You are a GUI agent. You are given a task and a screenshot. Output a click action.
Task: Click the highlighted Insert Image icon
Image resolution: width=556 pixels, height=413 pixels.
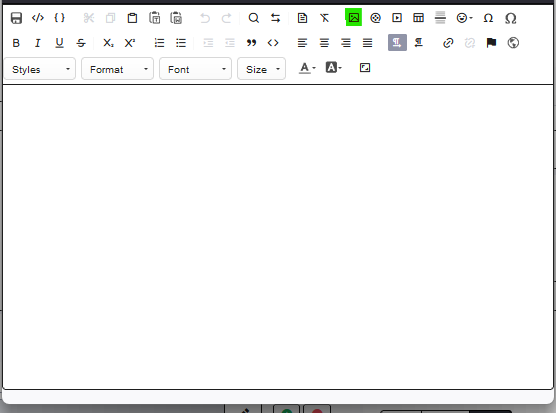click(x=354, y=17)
